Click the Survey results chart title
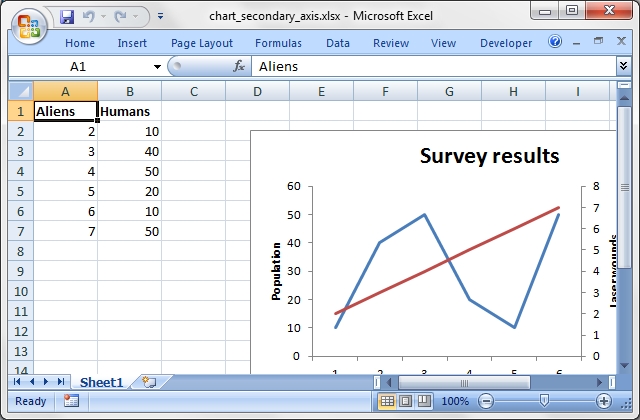Viewport: 640px width, 420px height. click(x=489, y=156)
